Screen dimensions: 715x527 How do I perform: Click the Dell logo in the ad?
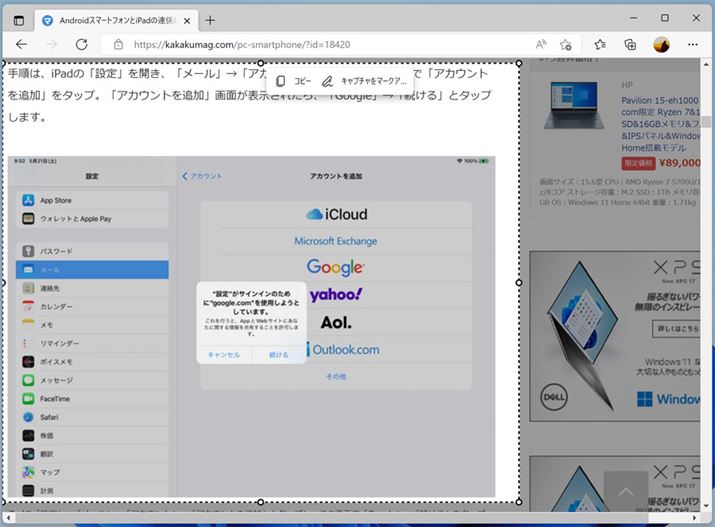point(554,397)
